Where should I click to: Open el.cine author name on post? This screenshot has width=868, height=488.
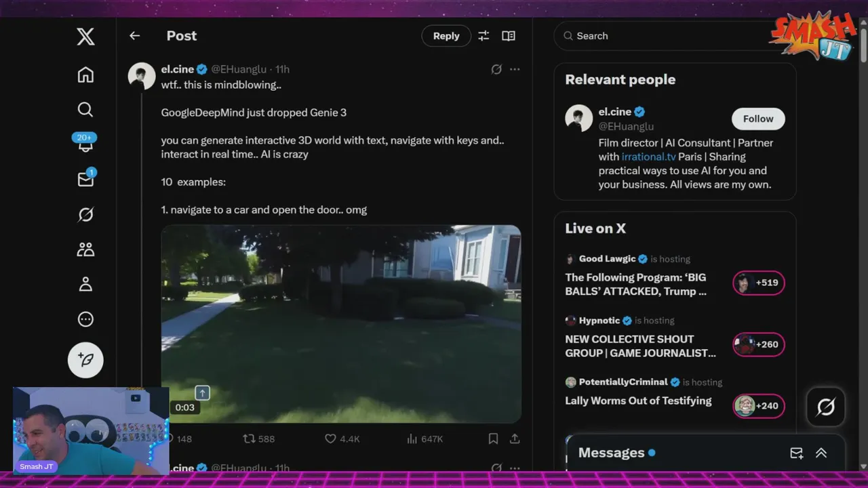178,69
